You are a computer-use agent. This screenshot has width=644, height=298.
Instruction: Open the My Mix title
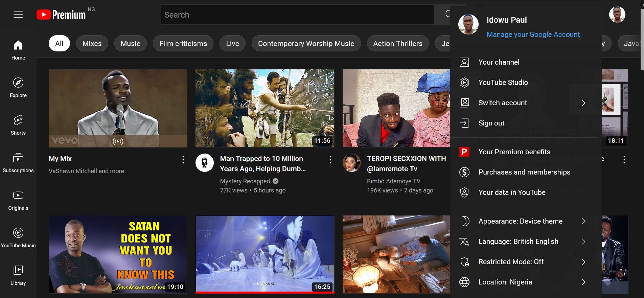[x=60, y=159]
